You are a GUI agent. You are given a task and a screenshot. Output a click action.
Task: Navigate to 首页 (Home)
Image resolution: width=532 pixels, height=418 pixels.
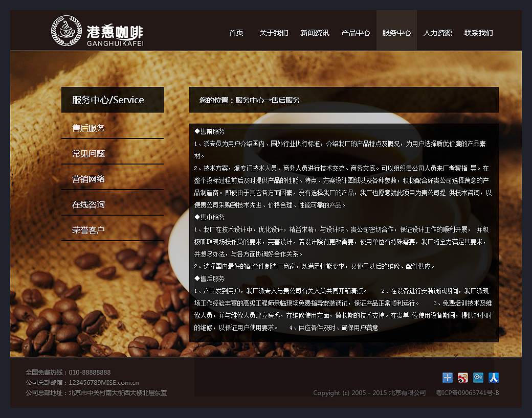(236, 32)
